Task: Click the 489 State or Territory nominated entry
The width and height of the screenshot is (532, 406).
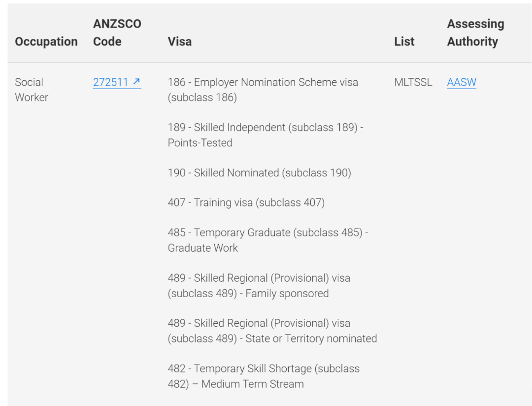Action: (272, 331)
